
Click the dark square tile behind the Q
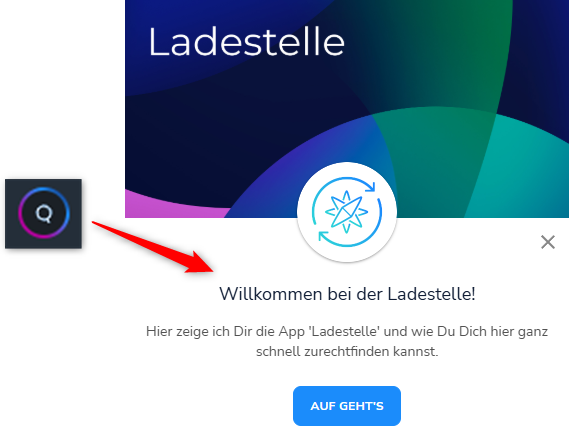tap(44, 214)
